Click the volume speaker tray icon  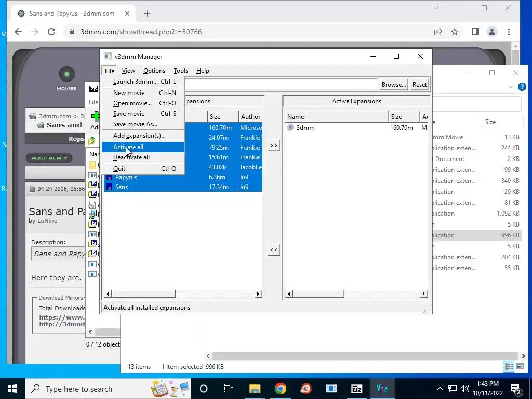[465, 389]
